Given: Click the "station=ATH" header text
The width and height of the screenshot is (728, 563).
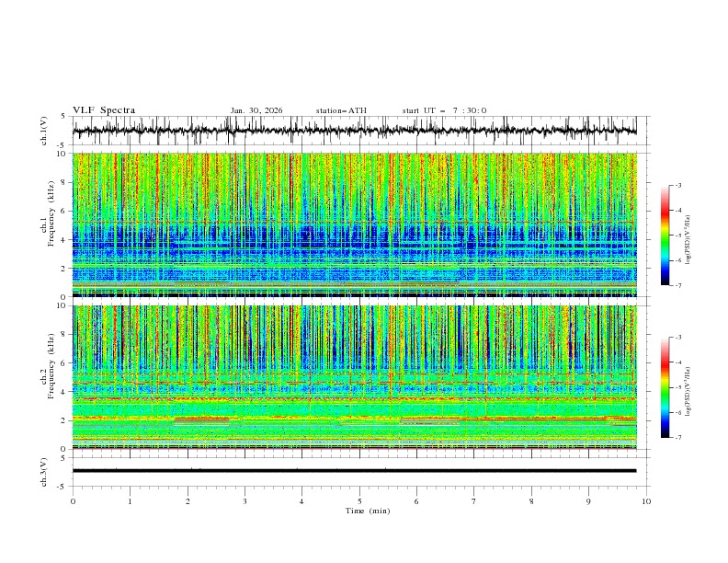Looking at the screenshot, I should click(x=341, y=110).
